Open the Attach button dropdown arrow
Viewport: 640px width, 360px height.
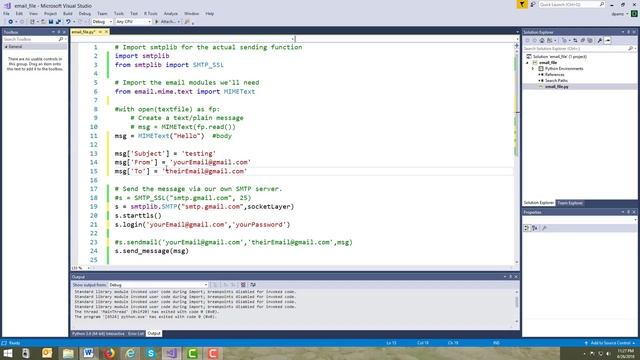179,22
